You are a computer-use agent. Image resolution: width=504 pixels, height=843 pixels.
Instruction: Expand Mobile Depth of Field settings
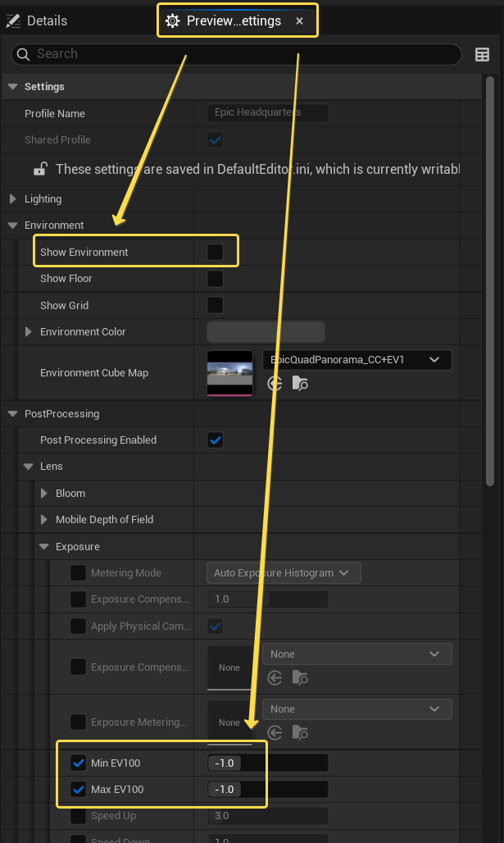point(44,519)
